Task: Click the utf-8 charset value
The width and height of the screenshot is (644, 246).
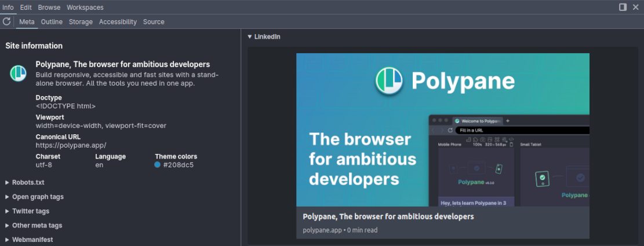Action: 44,165
